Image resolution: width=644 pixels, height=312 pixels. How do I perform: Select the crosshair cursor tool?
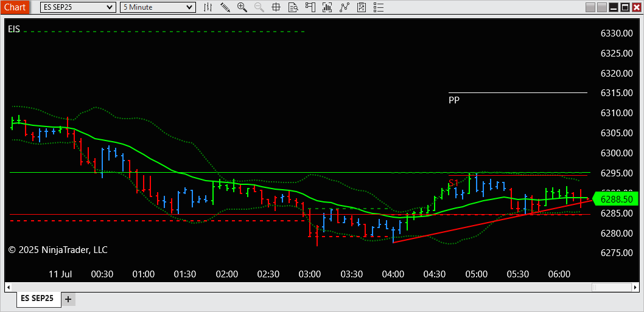click(276, 7)
